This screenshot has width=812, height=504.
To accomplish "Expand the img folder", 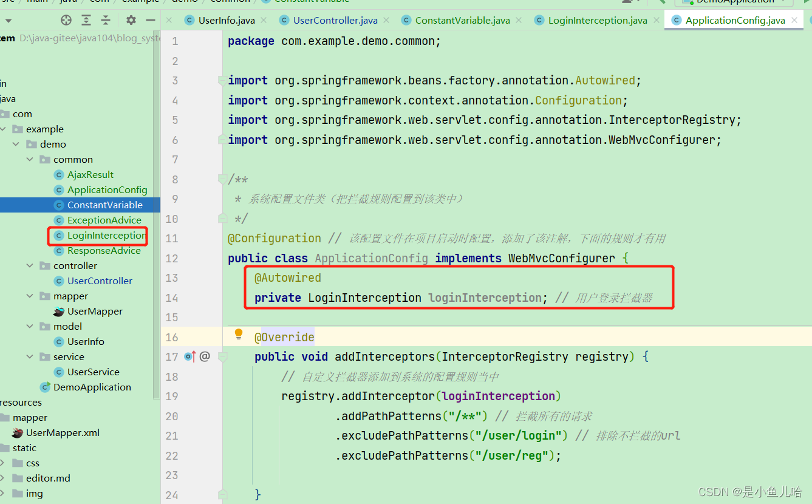I will 3,493.
